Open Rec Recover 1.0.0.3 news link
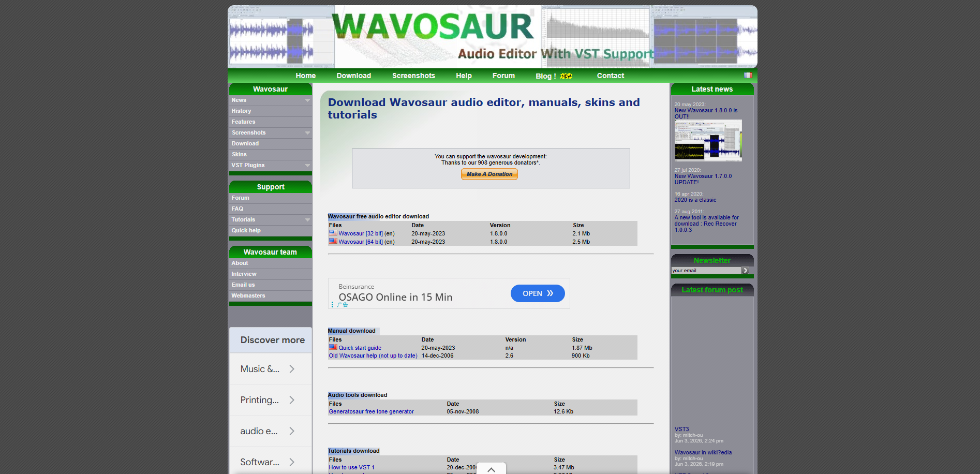 point(706,224)
